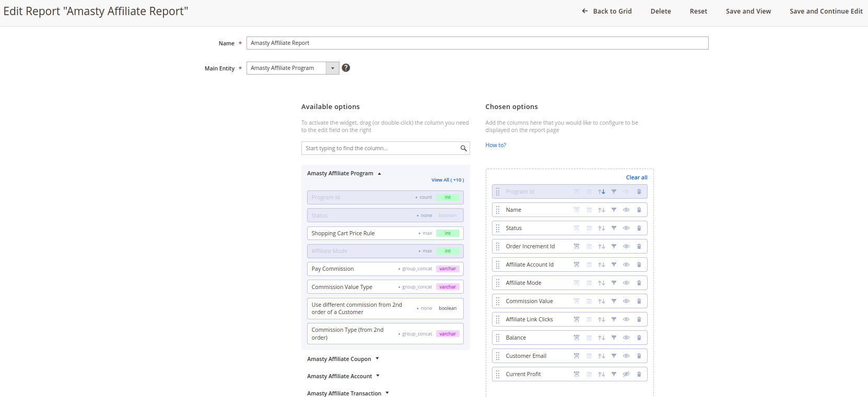
Task: Focus the report Name input field
Action: click(477, 43)
